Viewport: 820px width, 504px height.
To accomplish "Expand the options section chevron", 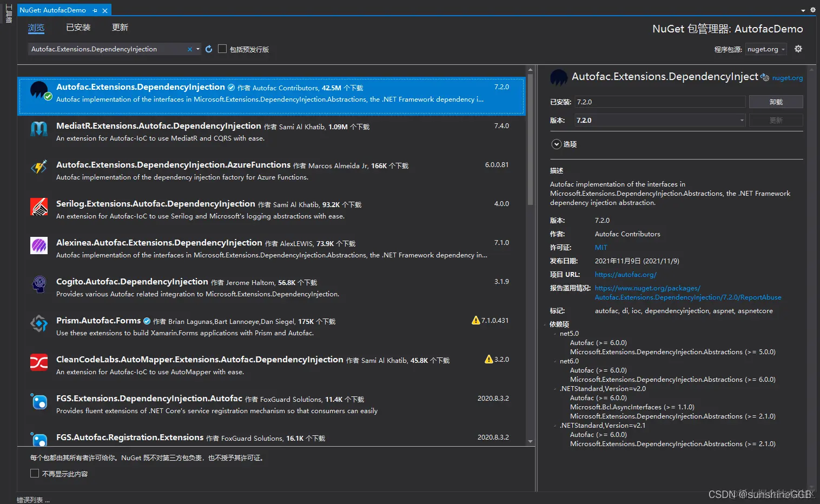I will 556,144.
